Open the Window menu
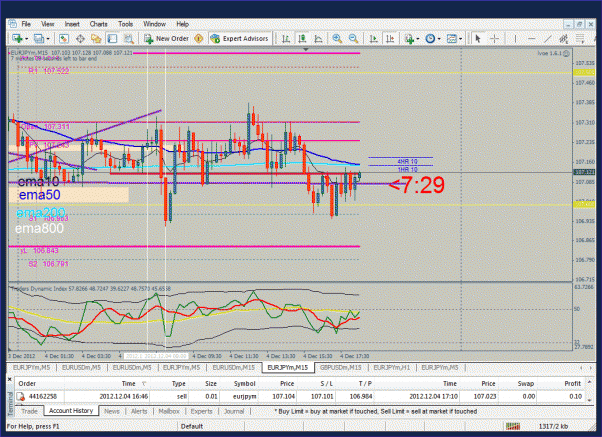 pos(154,24)
